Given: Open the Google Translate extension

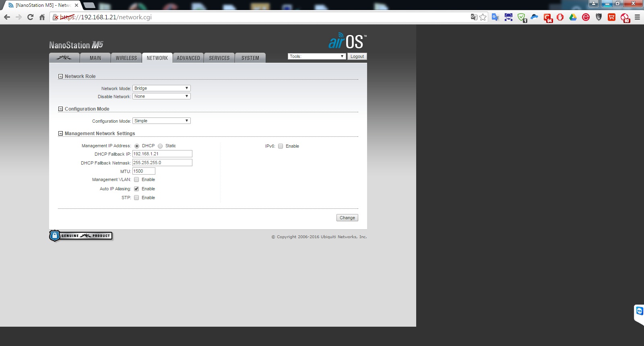Looking at the screenshot, I should (x=495, y=17).
